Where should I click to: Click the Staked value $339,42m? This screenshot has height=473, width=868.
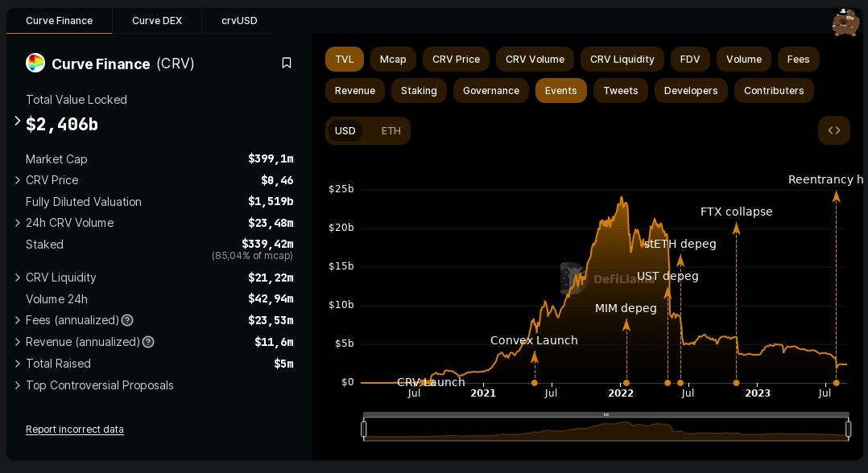tap(267, 244)
